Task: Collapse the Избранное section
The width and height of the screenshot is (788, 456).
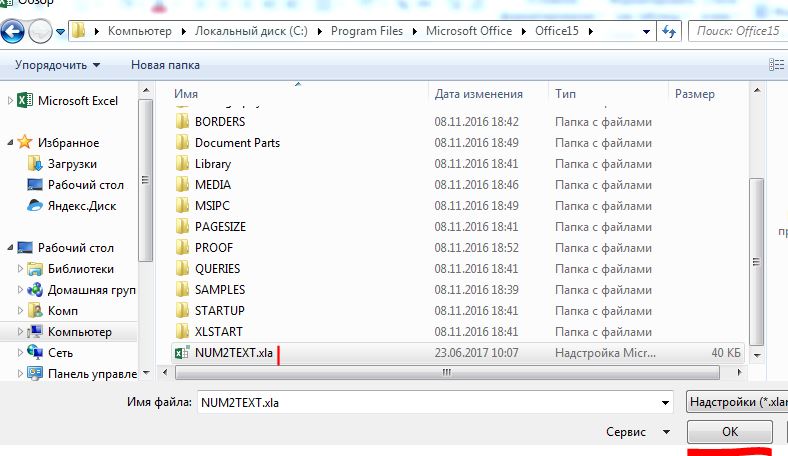Action: [10, 143]
